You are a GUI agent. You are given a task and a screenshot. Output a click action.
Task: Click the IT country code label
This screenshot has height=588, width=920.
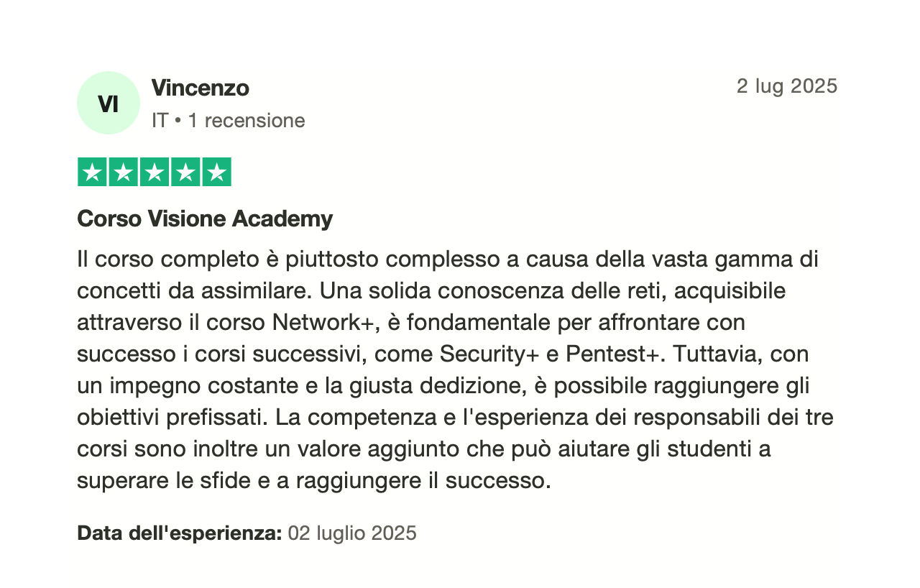(160, 120)
